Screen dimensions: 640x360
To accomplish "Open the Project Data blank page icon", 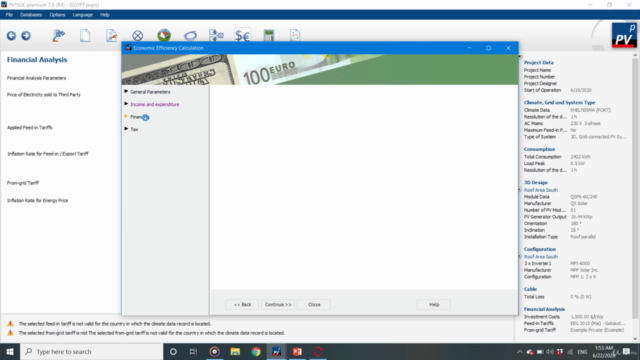I will (85, 36).
